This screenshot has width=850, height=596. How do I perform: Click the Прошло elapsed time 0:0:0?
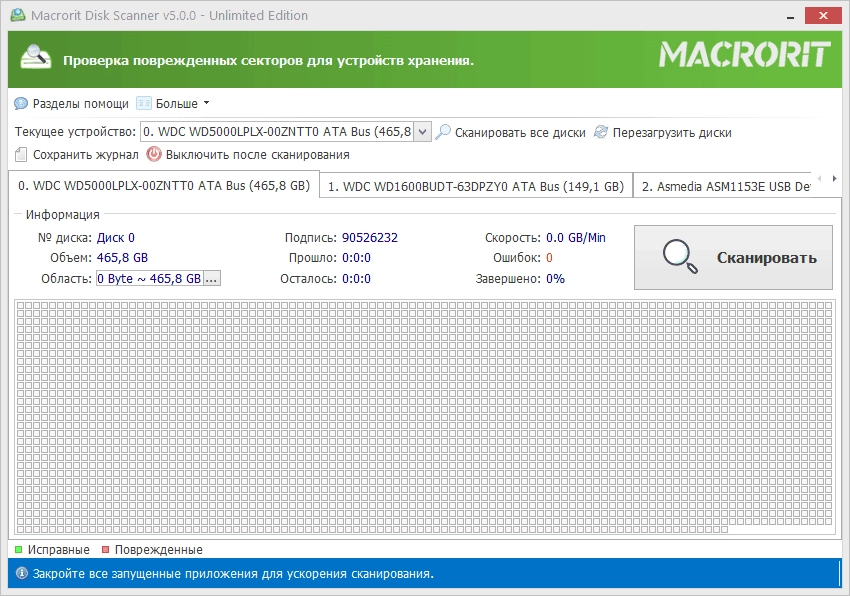point(356,258)
